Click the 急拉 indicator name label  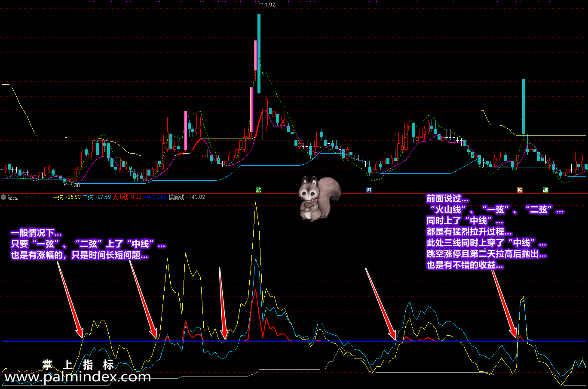coord(13,197)
